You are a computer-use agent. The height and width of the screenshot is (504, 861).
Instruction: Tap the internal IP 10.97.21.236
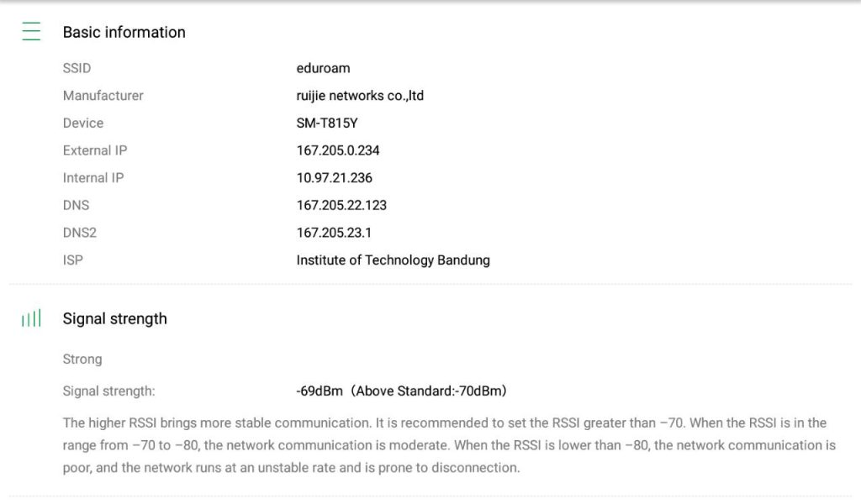[334, 178]
